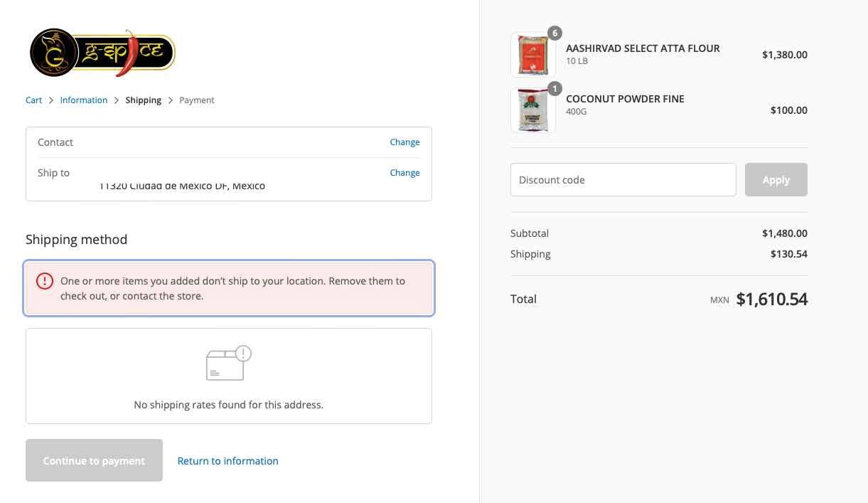The width and height of the screenshot is (868, 503).
Task: Select the Shipping breadcrumb step
Action: 143,100
